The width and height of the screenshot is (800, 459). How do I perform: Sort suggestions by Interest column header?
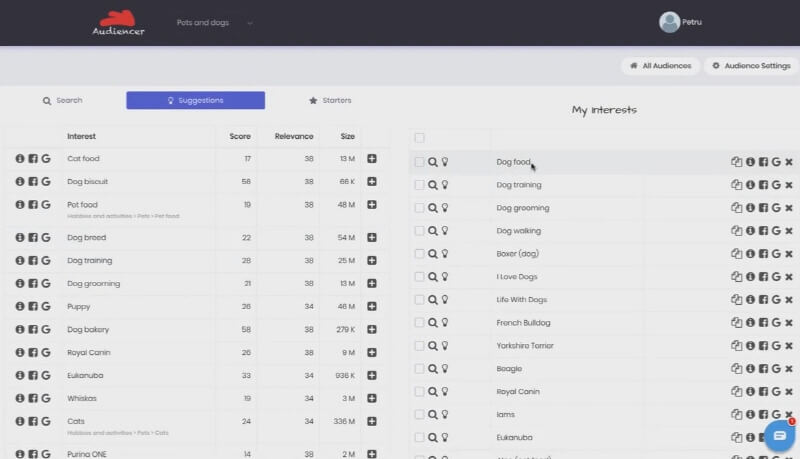click(82, 136)
